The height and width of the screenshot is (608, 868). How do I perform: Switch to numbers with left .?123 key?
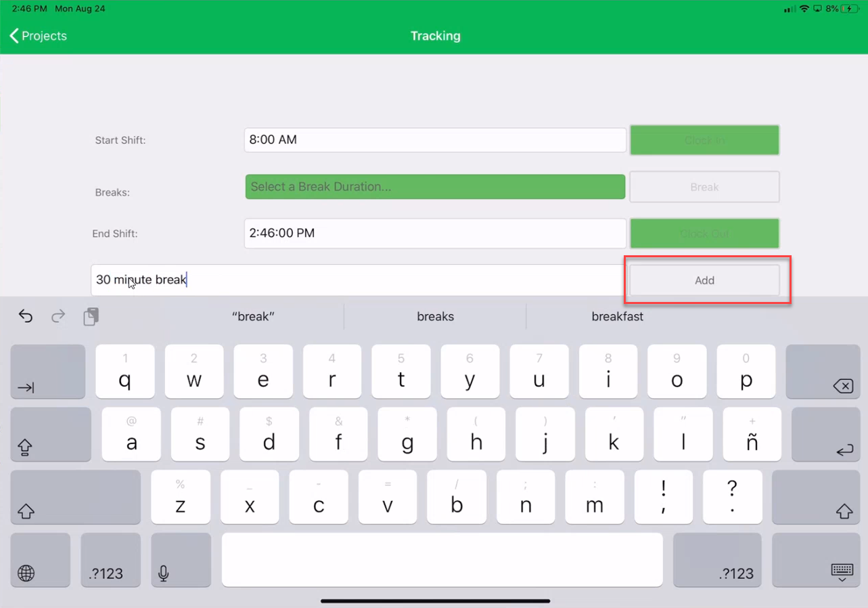point(110,560)
